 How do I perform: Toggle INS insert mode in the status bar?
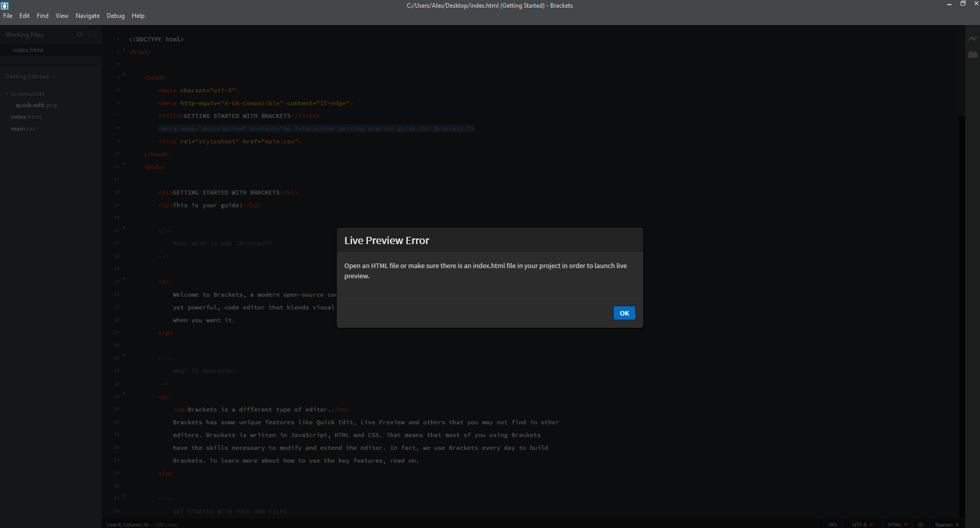[x=832, y=524]
